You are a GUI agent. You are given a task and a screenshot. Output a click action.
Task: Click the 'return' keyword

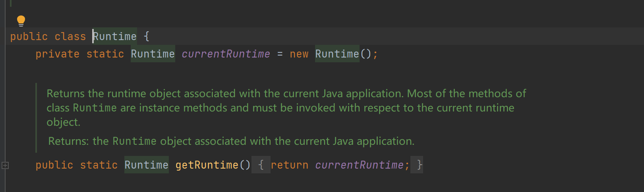290,165
